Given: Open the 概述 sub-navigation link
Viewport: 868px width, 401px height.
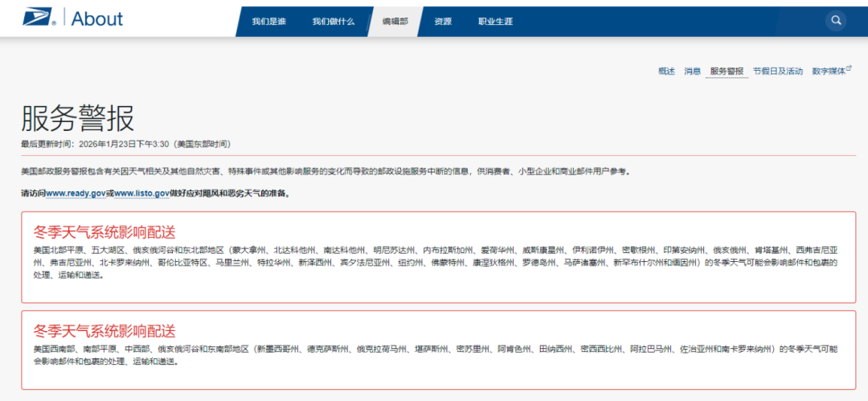Looking at the screenshot, I should [666, 72].
